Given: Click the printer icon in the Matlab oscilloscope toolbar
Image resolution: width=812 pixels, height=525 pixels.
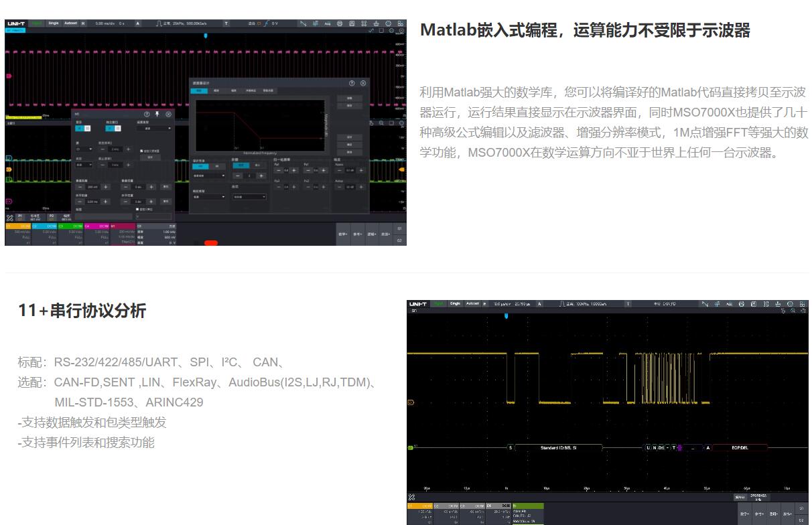Looking at the screenshot, I should click(340, 23).
